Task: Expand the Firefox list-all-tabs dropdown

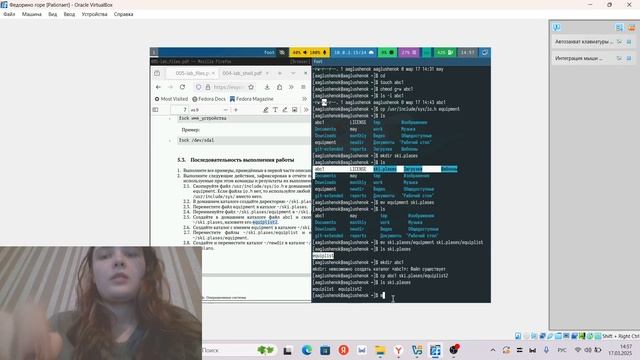Action: 293,73
